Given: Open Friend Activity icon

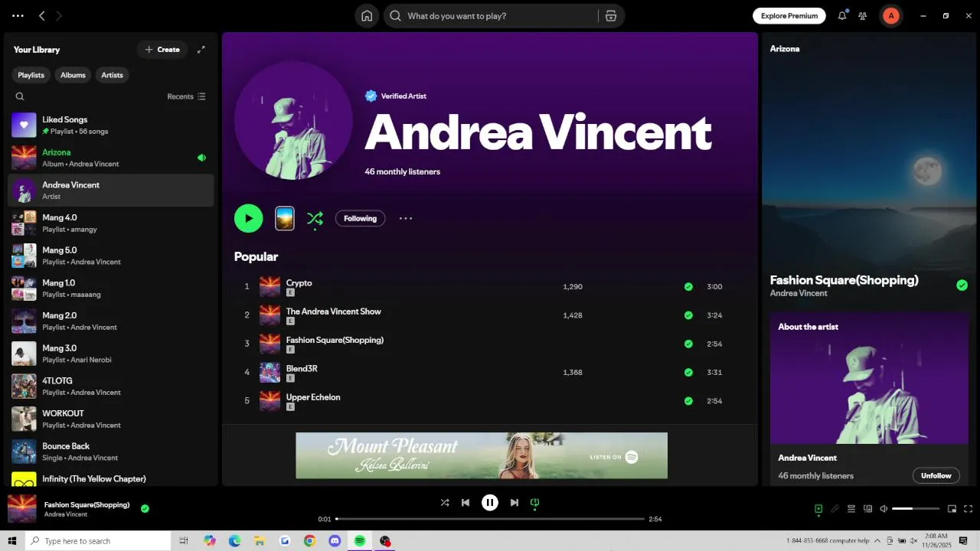Looking at the screenshot, I should point(863,16).
